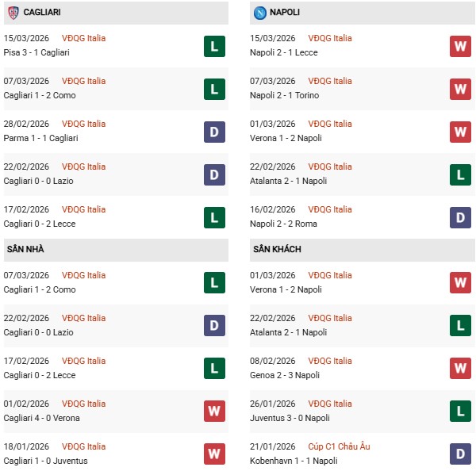Select the SÂN KHÁCH section header
Viewport: 476px width, 471px height.
[278, 249]
